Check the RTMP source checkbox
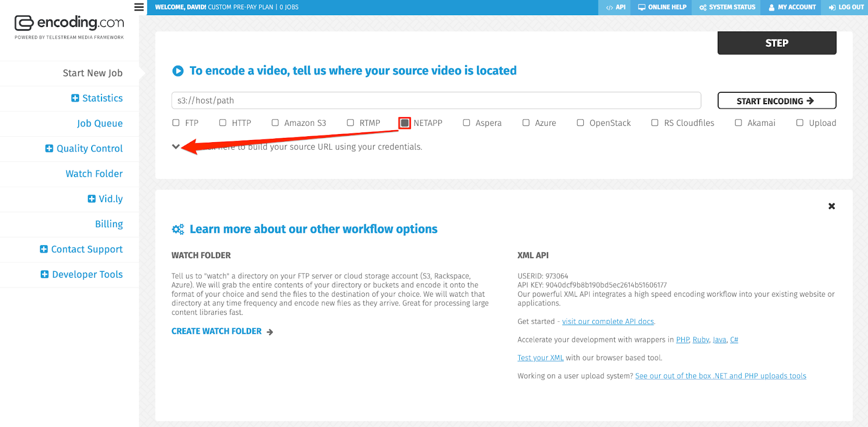The height and width of the screenshot is (427, 868). point(350,123)
